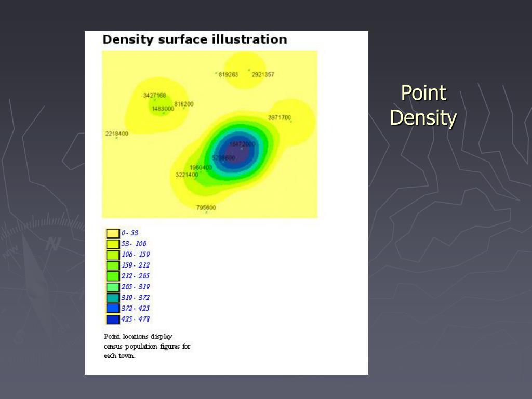The image size is (532, 399).
Task: Click the 372-425 legend color swatch
Action: pyautogui.click(x=113, y=309)
